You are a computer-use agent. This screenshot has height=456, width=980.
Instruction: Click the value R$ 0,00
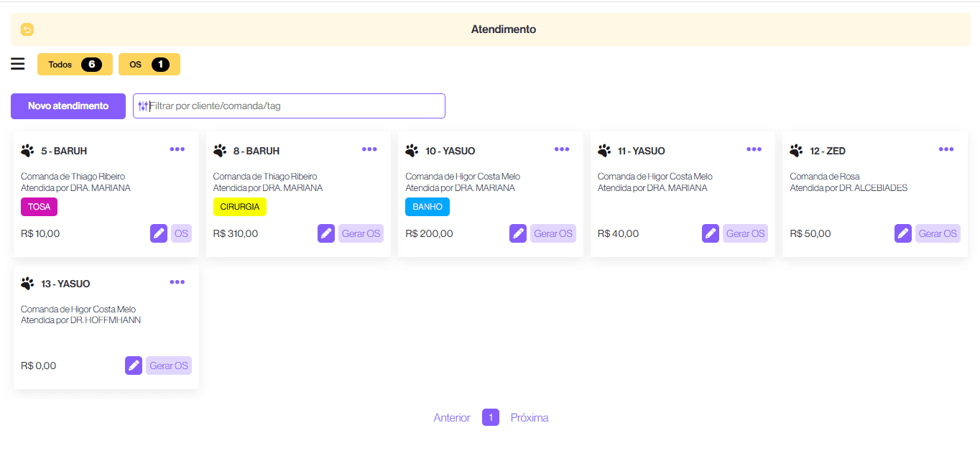pyautogui.click(x=39, y=366)
